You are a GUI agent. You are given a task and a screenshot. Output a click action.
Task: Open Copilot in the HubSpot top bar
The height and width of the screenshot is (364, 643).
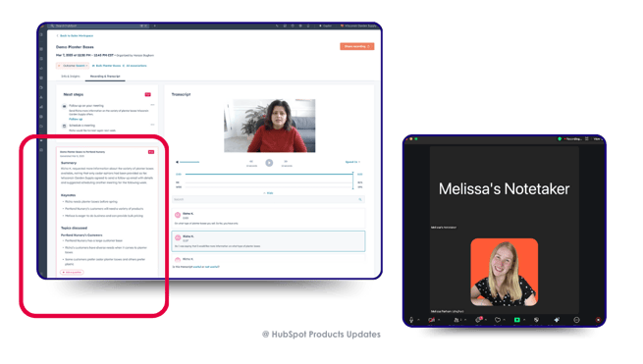326,26
